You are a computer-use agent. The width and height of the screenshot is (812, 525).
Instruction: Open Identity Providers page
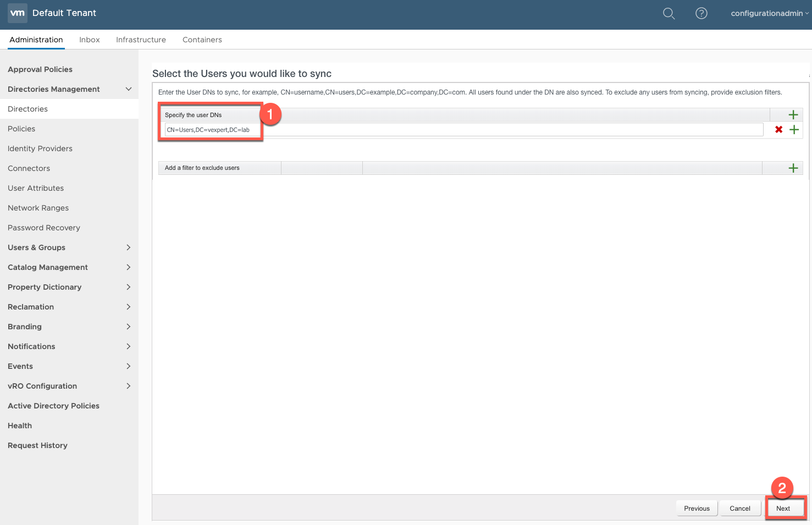coord(40,148)
